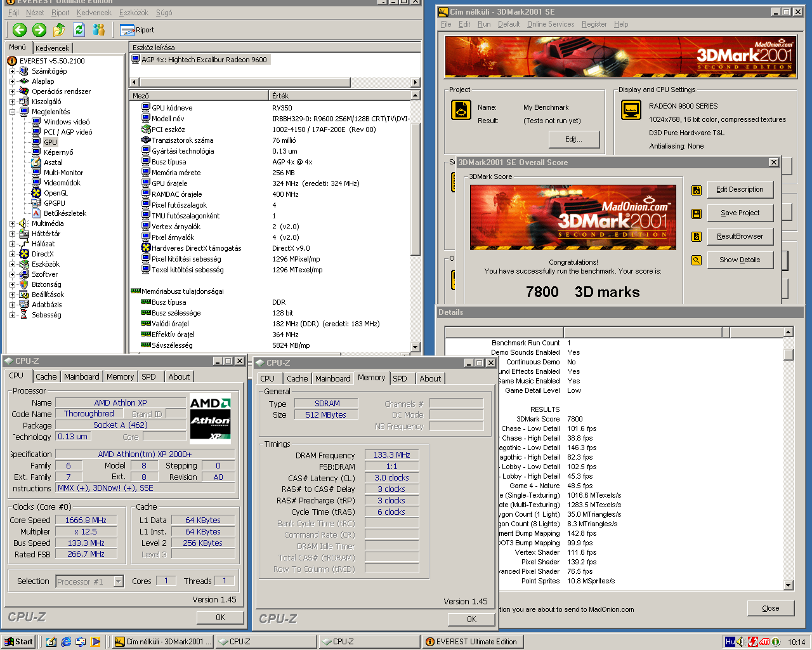Expand the Hálózat tree node
This screenshot has width=812, height=650.
[12, 244]
